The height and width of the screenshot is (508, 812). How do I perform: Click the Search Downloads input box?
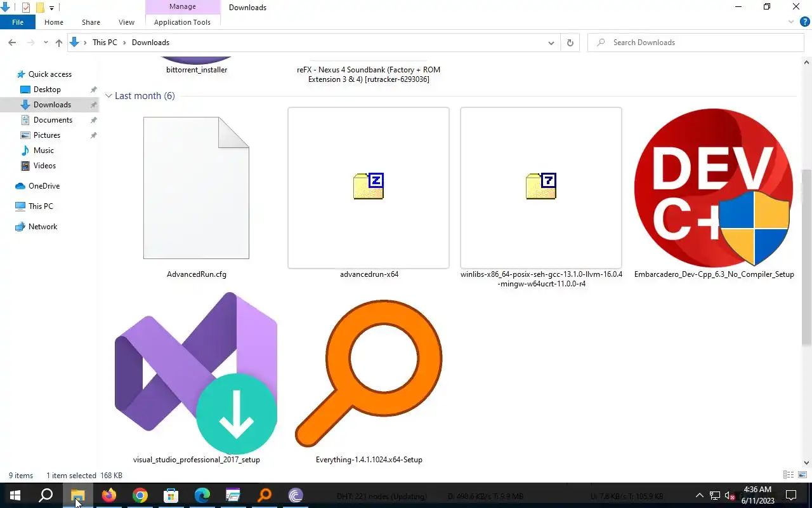click(696, 43)
